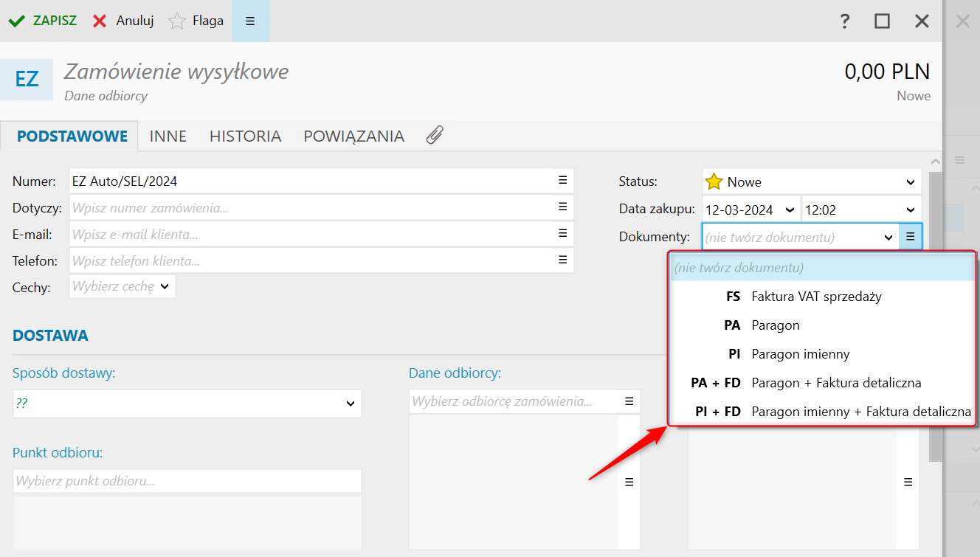Click the Punkt odbioru input field

[x=187, y=482]
